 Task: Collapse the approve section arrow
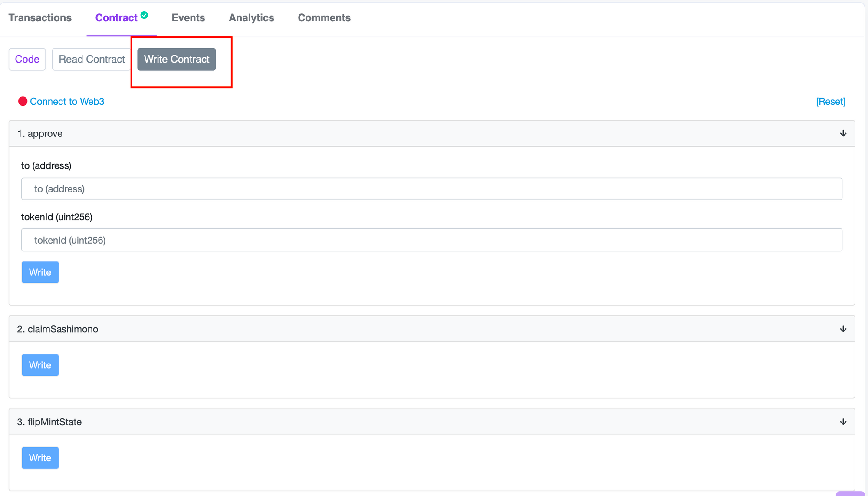point(842,133)
